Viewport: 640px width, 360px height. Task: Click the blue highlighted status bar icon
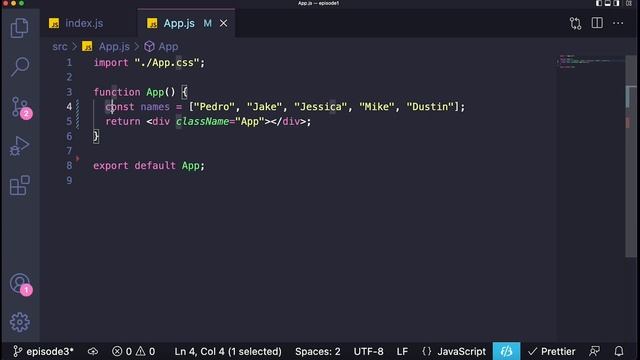(x=506, y=351)
